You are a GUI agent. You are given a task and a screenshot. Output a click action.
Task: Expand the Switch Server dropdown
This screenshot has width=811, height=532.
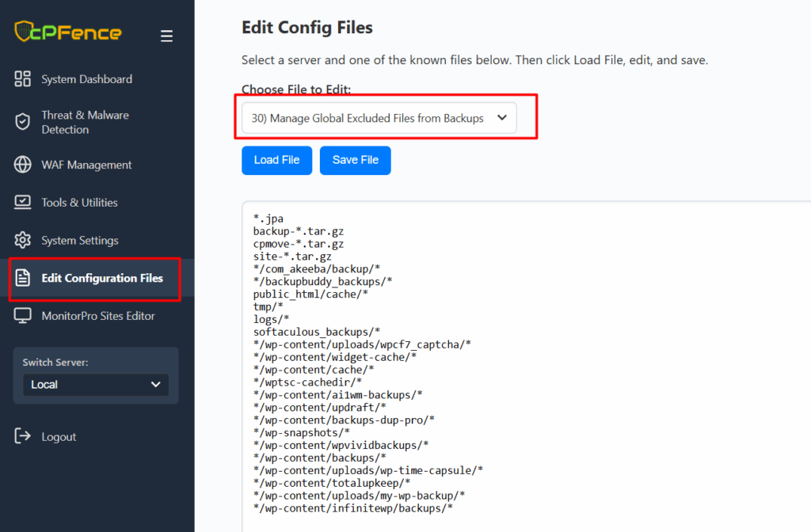tap(96, 385)
